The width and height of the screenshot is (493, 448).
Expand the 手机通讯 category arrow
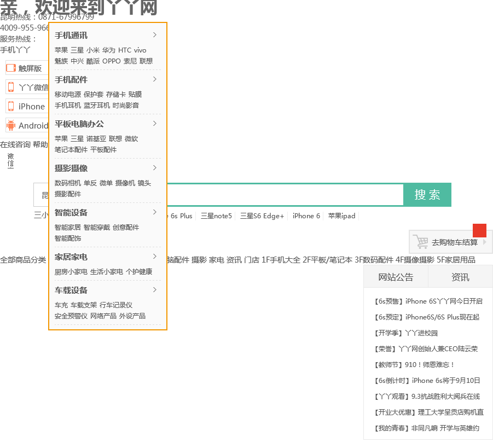coord(155,35)
